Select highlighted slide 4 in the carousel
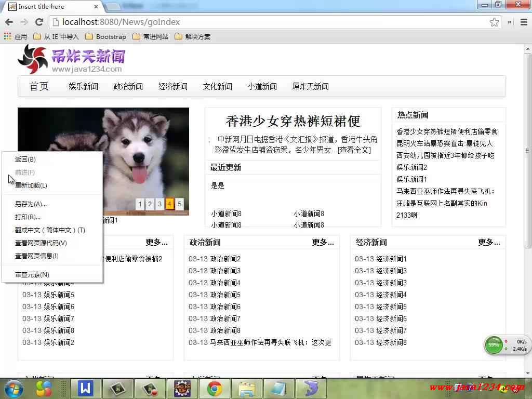The height and width of the screenshot is (399, 532). click(x=169, y=204)
